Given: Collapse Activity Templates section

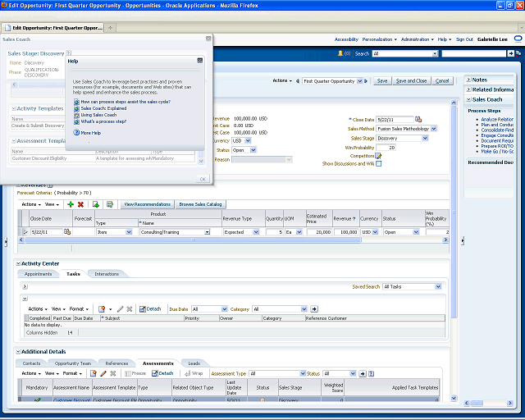Looking at the screenshot, I should [x=14, y=108].
